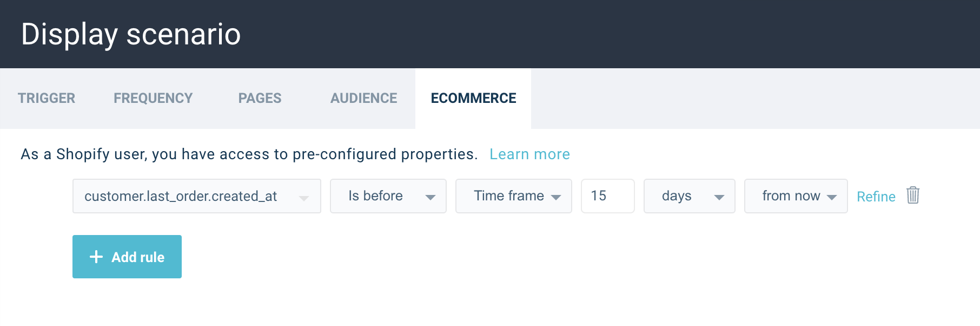Go to the PAGES tab
The width and height of the screenshot is (980, 326).
[x=260, y=98]
